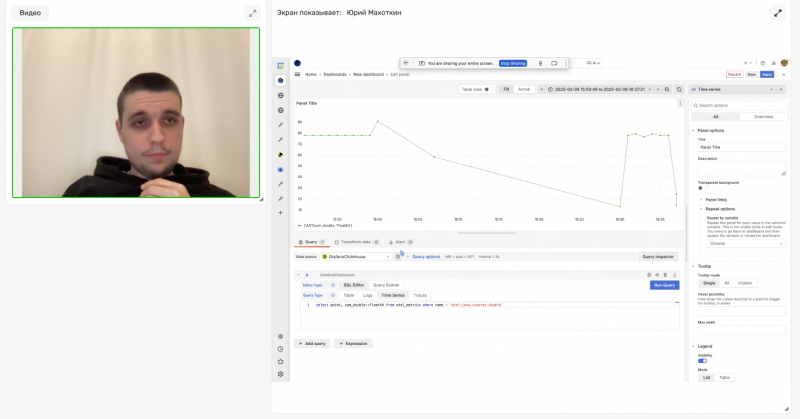The image size is (800, 419).
Task: Click the plus icon in left sidebar
Action: point(281,212)
